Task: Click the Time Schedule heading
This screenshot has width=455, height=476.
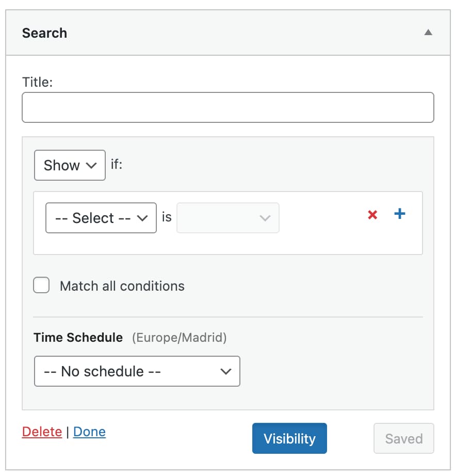Action: click(x=78, y=338)
